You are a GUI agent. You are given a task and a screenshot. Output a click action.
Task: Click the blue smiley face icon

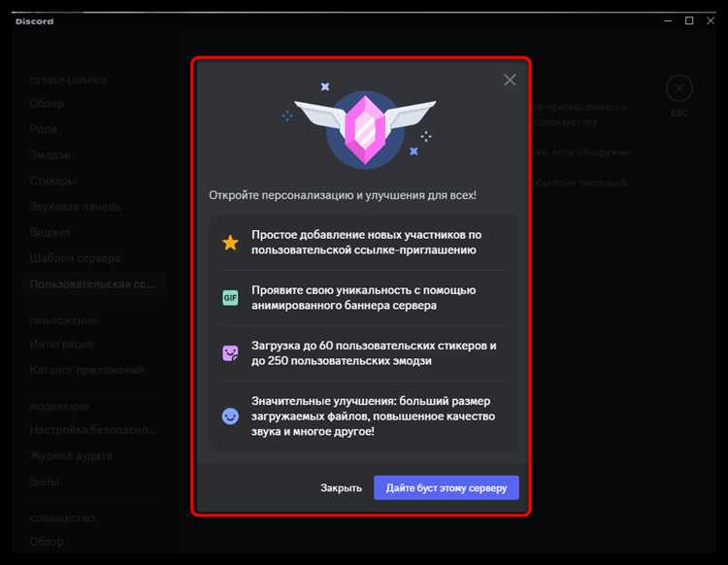230,415
